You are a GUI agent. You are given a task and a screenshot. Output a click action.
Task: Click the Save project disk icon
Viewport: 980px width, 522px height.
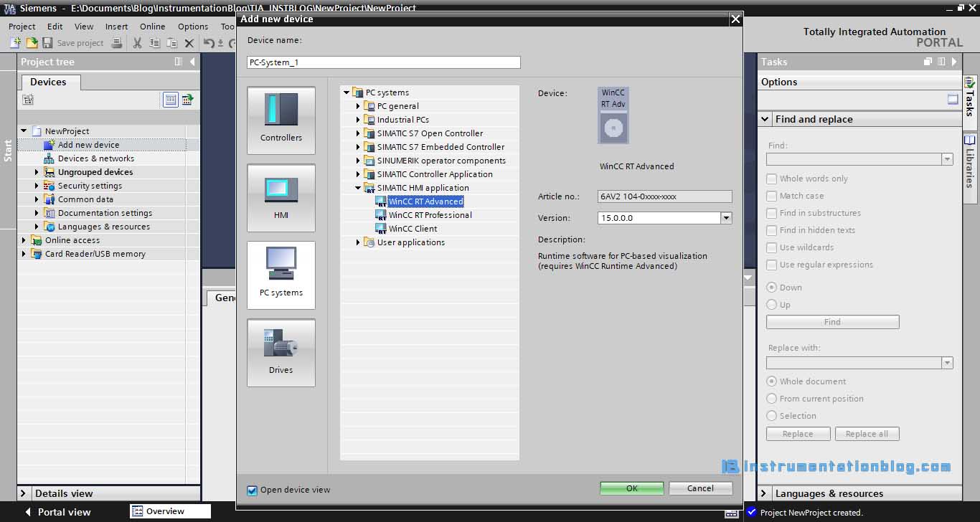[x=48, y=43]
